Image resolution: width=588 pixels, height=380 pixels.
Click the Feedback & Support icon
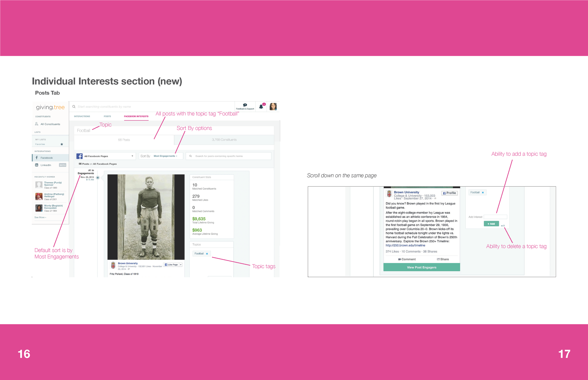click(245, 105)
